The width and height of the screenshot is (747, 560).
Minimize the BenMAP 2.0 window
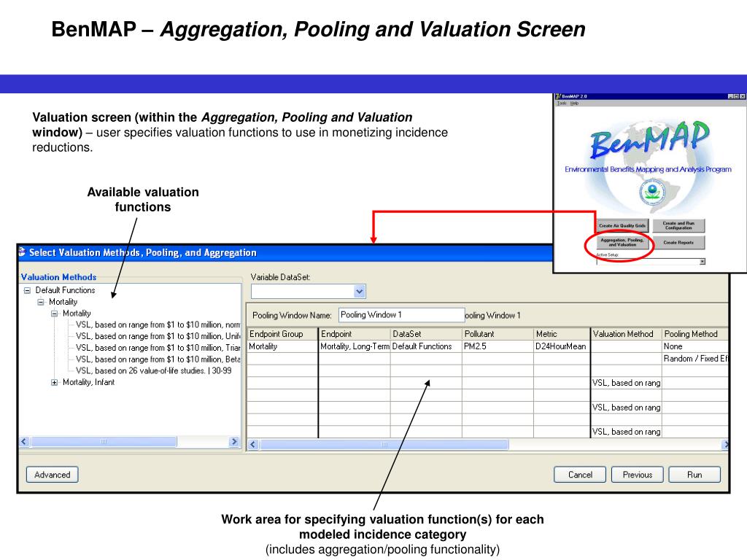(x=731, y=96)
